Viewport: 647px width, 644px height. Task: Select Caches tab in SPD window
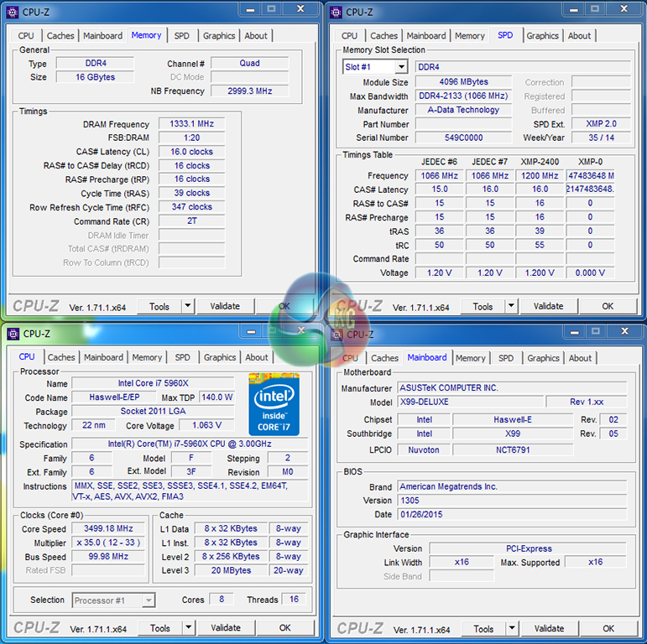pyautogui.click(x=384, y=36)
